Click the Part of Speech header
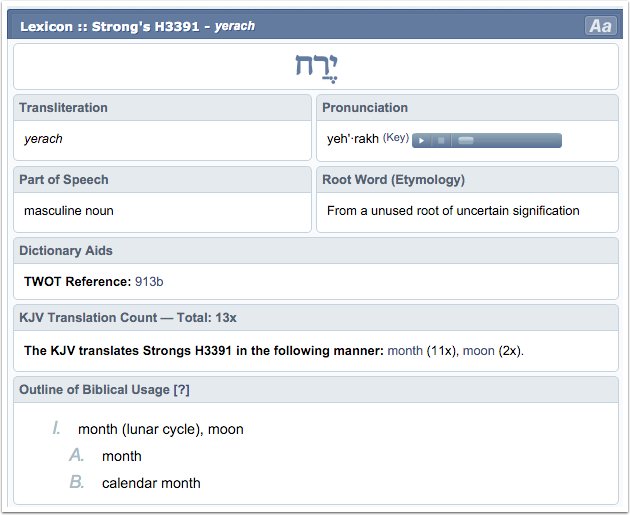630x515 pixels. (64, 180)
